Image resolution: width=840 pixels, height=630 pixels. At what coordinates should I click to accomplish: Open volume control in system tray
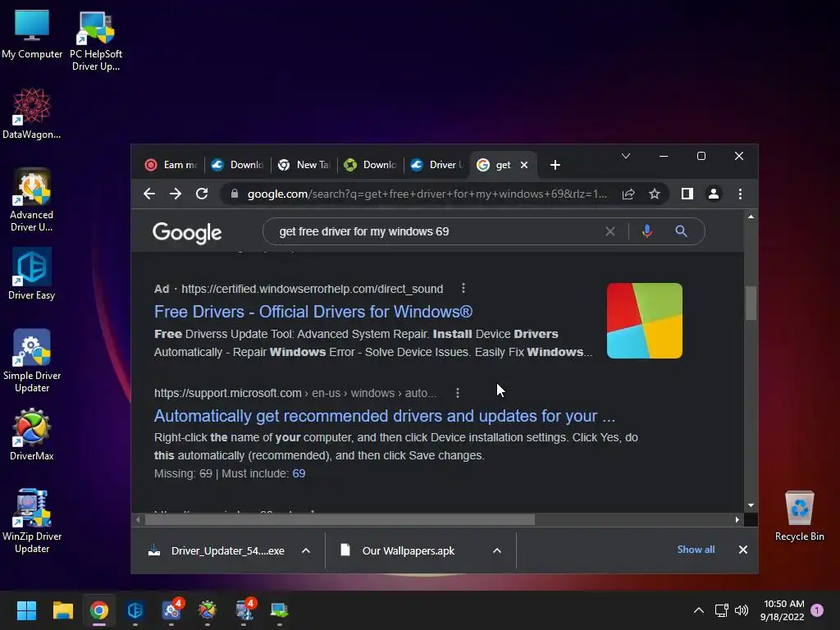click(x=742, y=610)
